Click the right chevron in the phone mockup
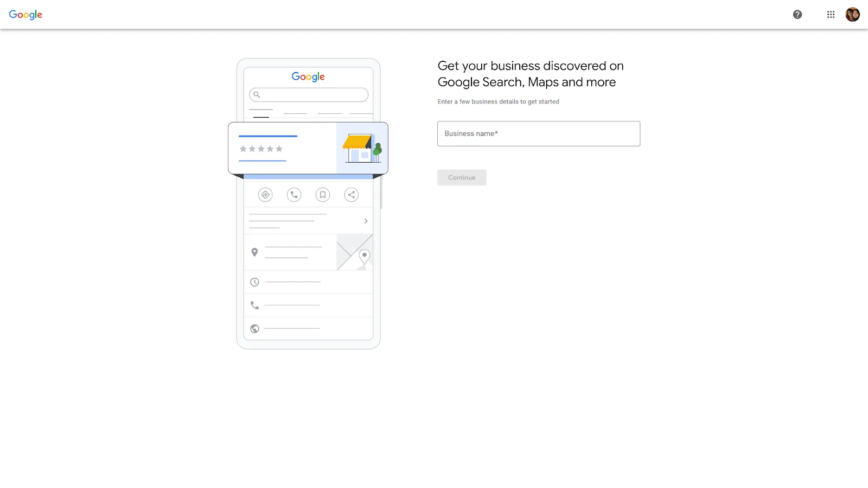 click(x=366, y=221)
